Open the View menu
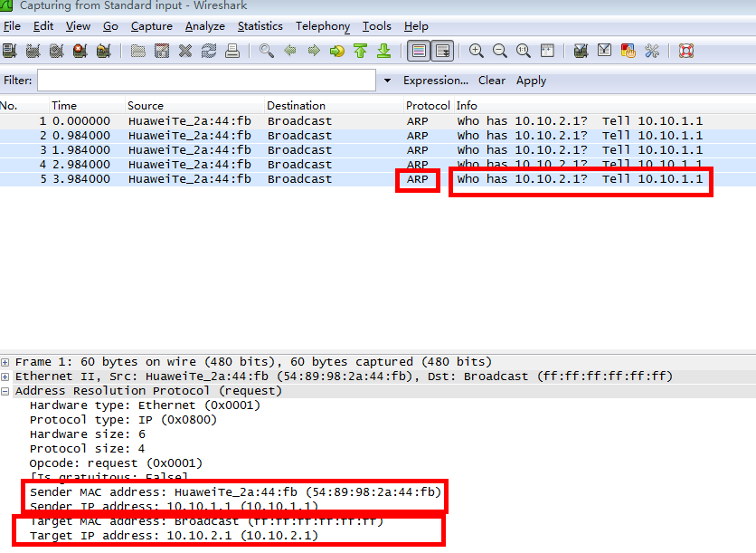 click(78, 26)
